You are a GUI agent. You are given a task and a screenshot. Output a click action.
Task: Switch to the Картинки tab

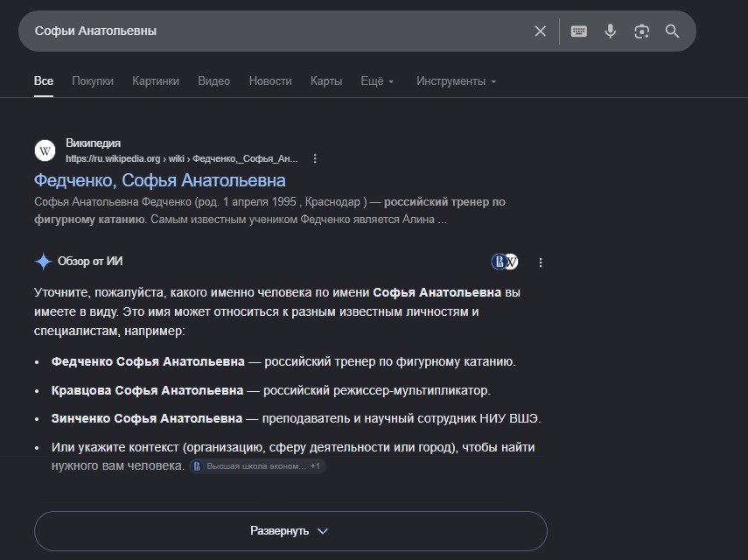point(156,81)
